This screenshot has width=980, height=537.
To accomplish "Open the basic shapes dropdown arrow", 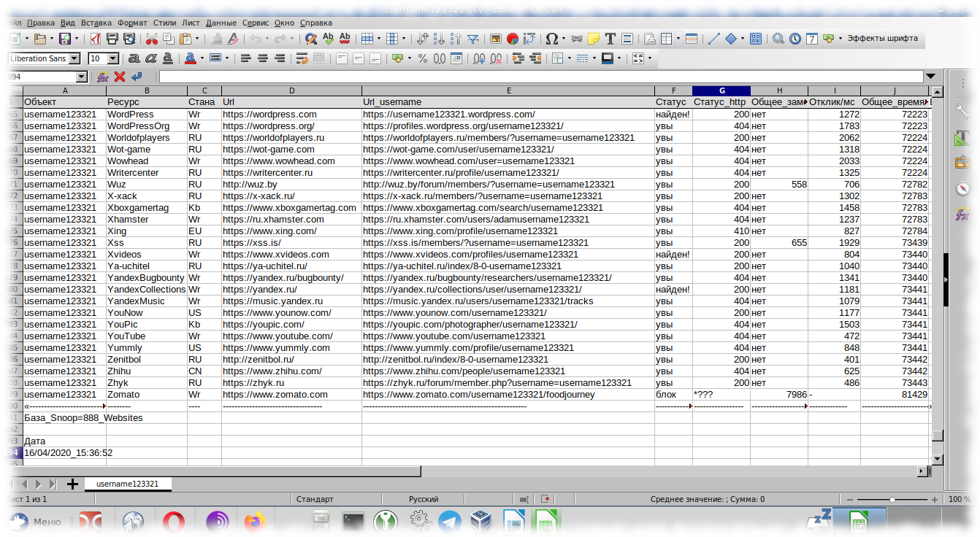I will 742,39.
